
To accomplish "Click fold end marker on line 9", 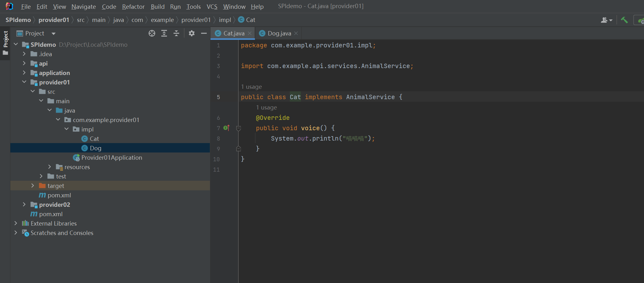I will (238, 149).
